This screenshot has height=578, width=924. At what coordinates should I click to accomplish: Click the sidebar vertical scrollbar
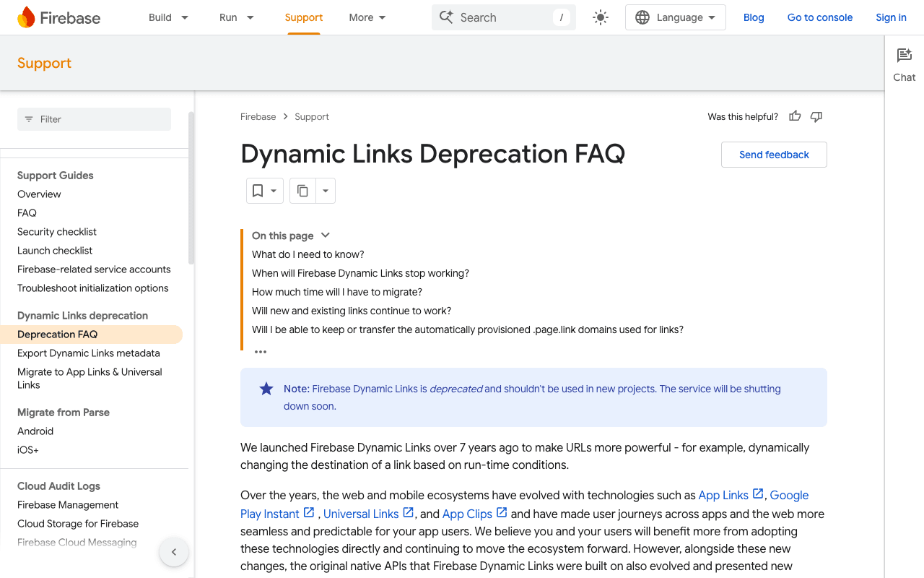tap(191, 188)
